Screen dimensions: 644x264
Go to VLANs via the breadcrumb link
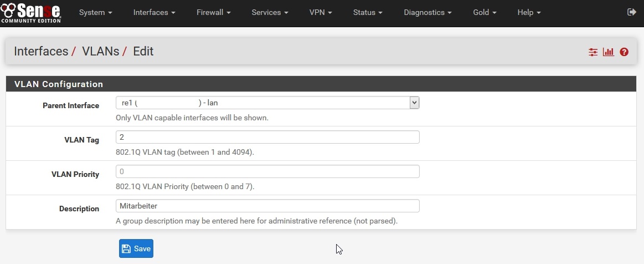[x=100, y=52]
